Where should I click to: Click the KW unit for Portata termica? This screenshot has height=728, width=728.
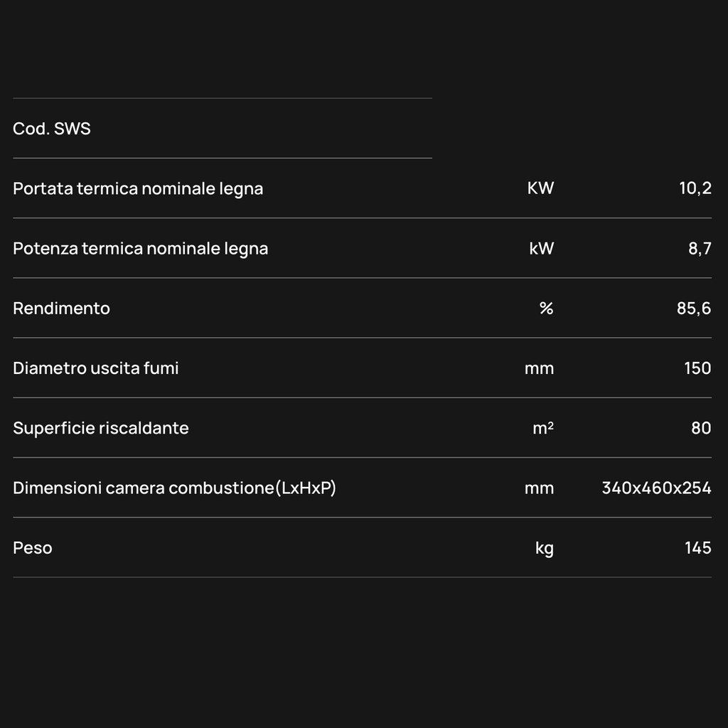(540, 188)
